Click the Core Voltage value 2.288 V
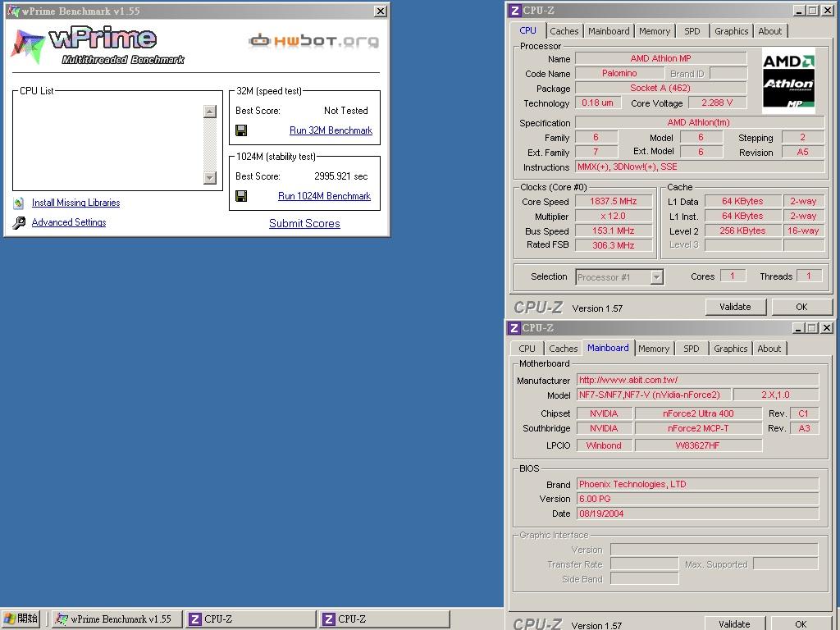 click(717, 103)
